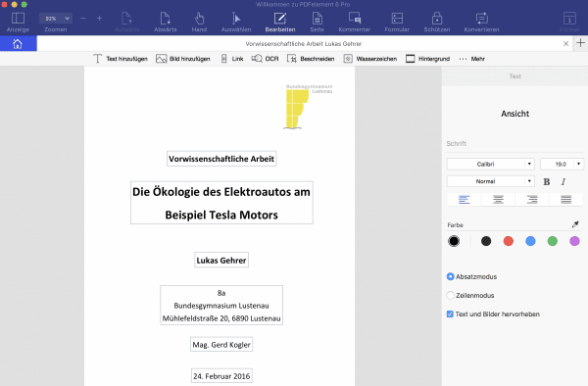The width and height of the screenshot is (588, 386).
Task: Close the Vorwissenschaftliche Arbeit document tab
Action: pyautogui.click(x=565, y=44)
